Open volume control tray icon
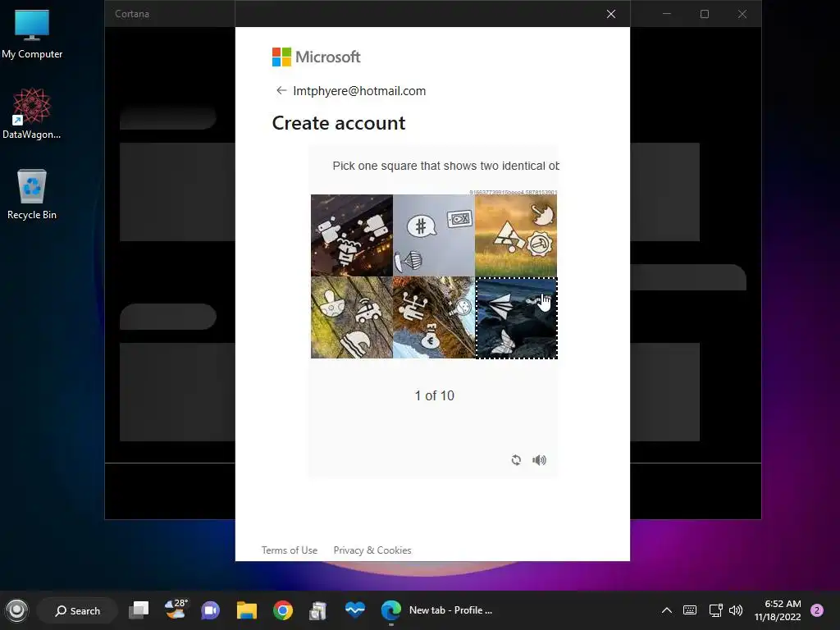The image size is (840, 630). [x=736, y=610]
